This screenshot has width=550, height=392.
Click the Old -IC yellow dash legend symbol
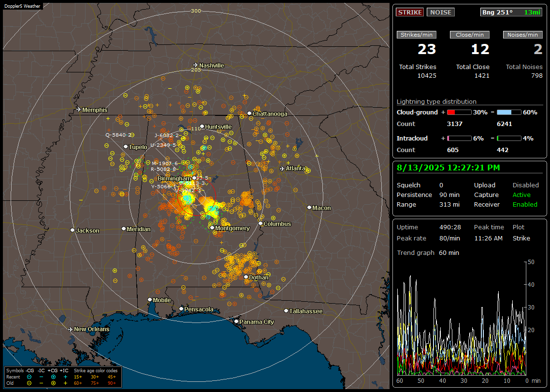pos(42,383)
